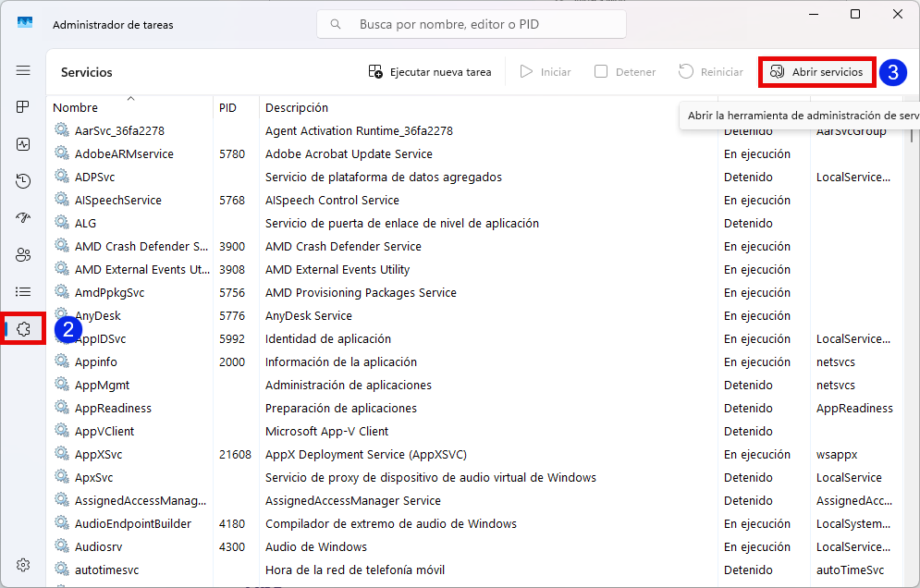
Task: Select the AnyDesk service name
Action: [x=98, y=315]
